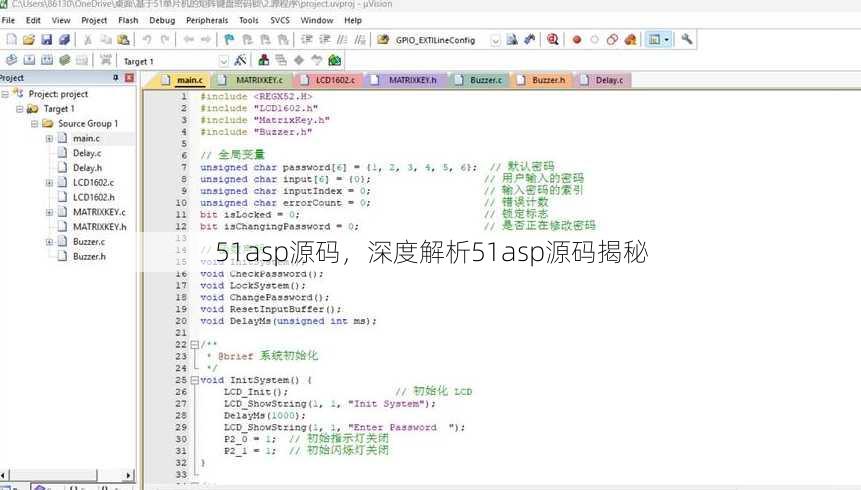Start a debug session with the magnifier icon
The image size is (861, 490).
click(553, 40)
